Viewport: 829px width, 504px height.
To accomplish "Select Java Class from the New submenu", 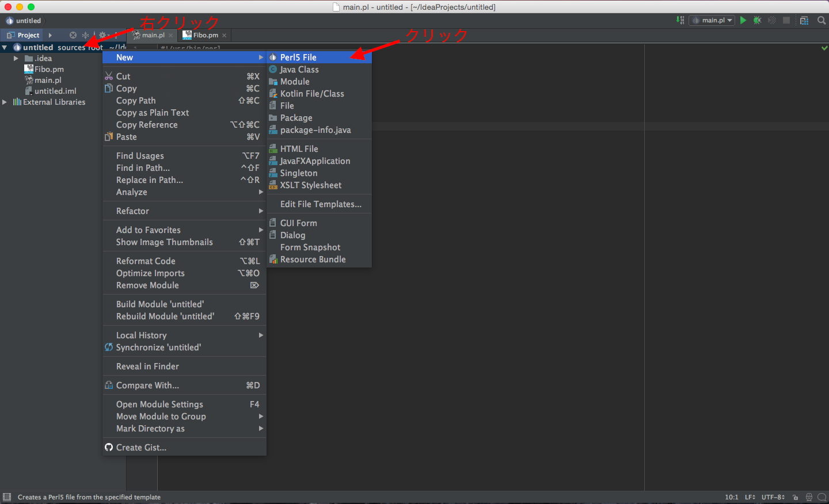I will [x=319, y=70].
